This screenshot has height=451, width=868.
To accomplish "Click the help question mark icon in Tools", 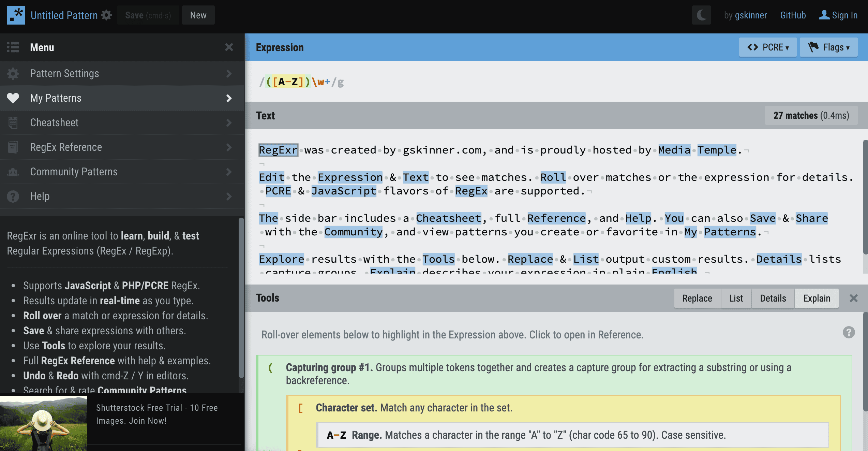I will coord(849,332).
